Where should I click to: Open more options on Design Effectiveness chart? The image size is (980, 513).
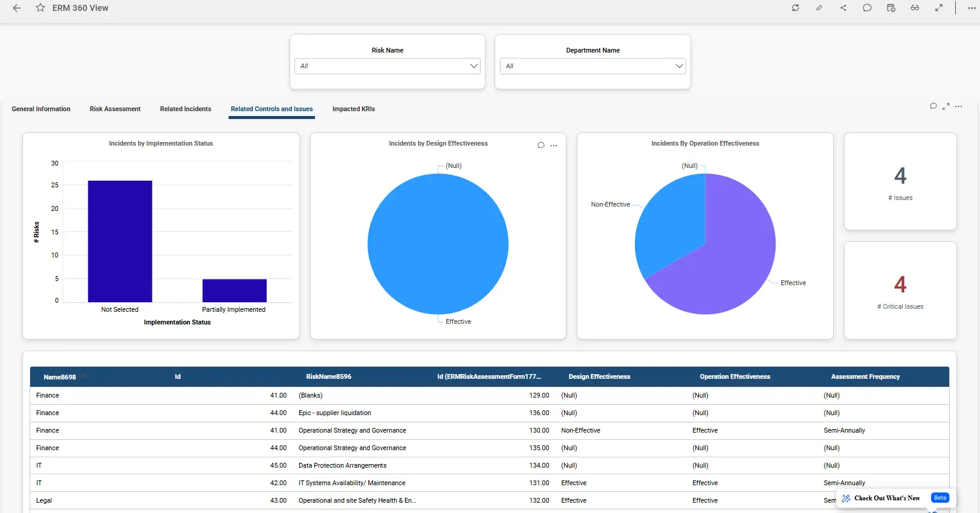pos(554,146)
